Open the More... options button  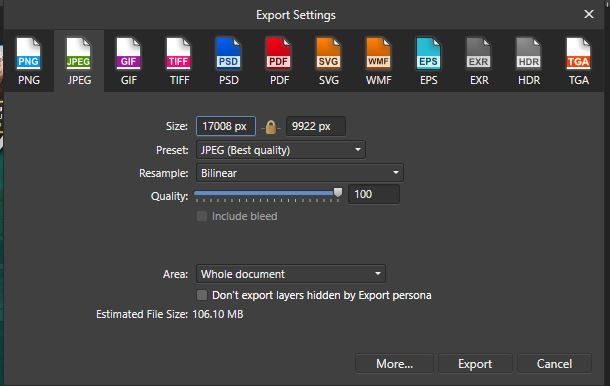click(x=394, y=364)
